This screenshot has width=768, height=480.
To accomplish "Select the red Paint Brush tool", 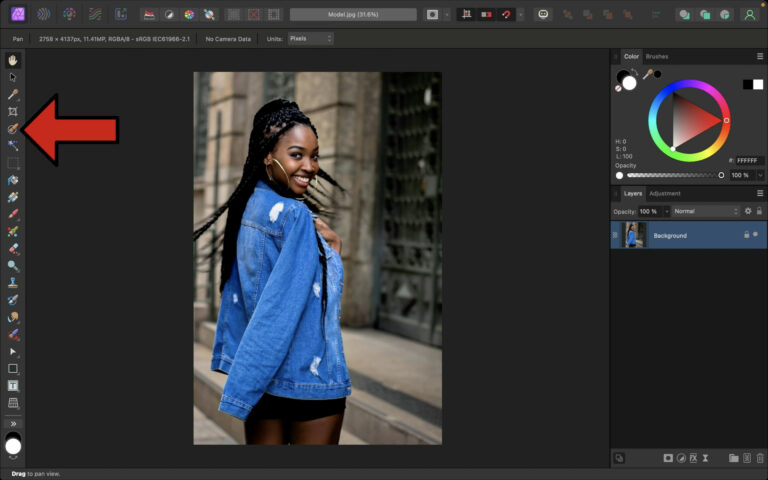I will pos(13,214).
